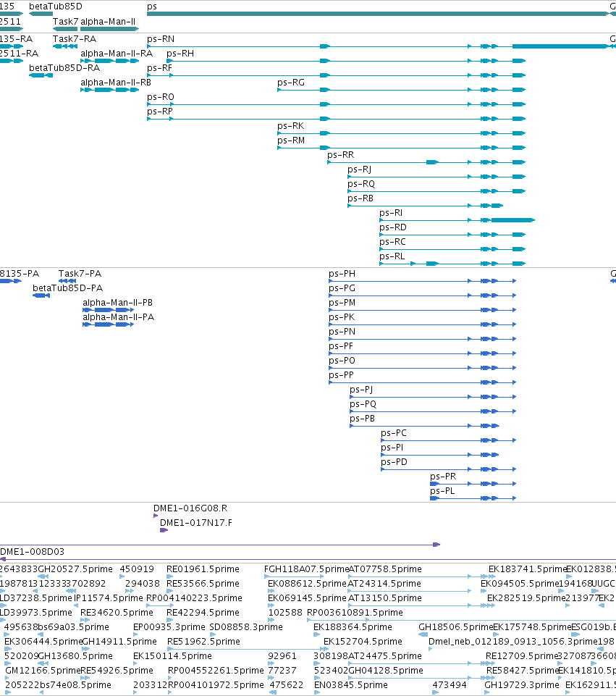Select protein ps-PH
The image size is (616, 696).
423,281
